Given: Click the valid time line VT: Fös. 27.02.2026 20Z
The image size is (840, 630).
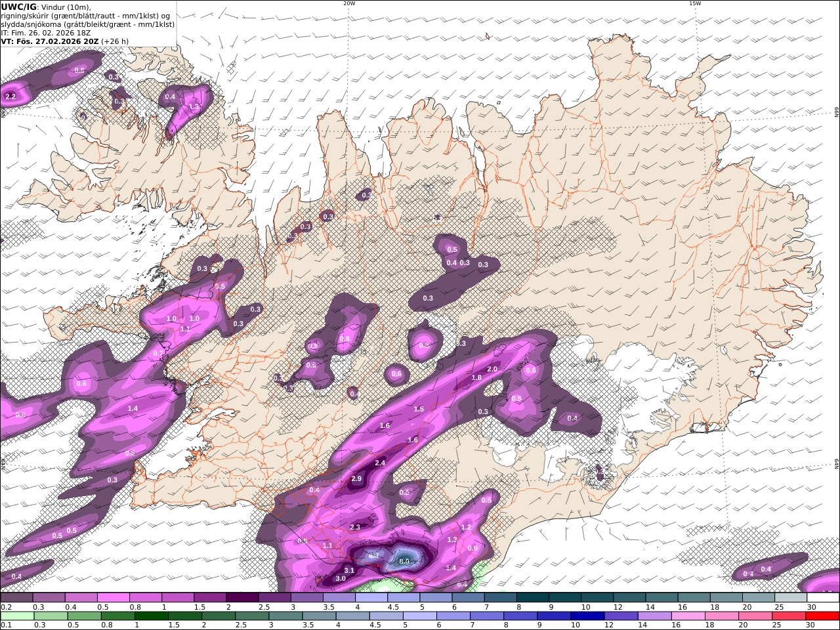Looking at the screenshot, I should pos(50,41).
